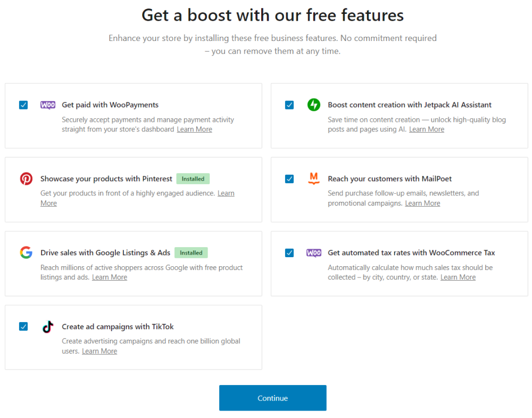The width and height of the screenshot is (532, 418).
Task: Disable the WooCommerce Tax checkbox
Action: (289, 252)
